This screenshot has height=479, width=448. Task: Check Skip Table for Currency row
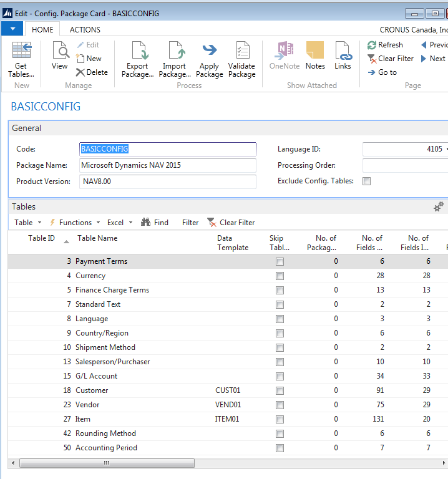pyautogui.click(x=280, y=276)
